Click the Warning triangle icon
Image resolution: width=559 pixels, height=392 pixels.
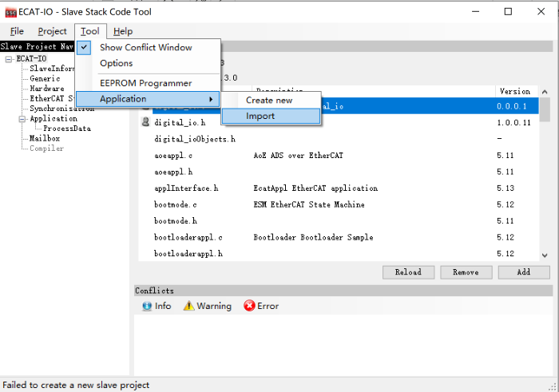click(x=188, y=306)
